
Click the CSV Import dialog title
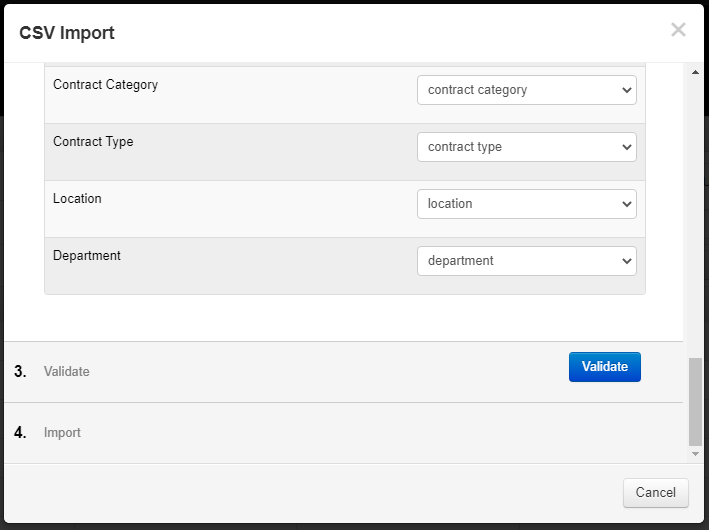pos(67,33)
